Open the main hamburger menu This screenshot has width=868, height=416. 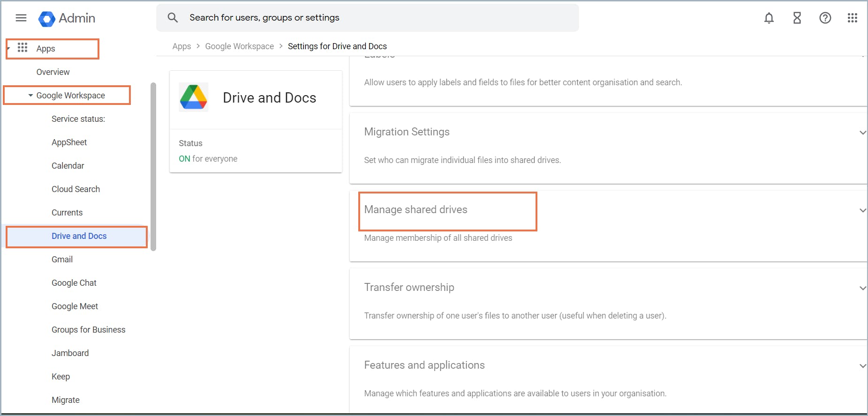pyautogui.click(x=21, y=18)
